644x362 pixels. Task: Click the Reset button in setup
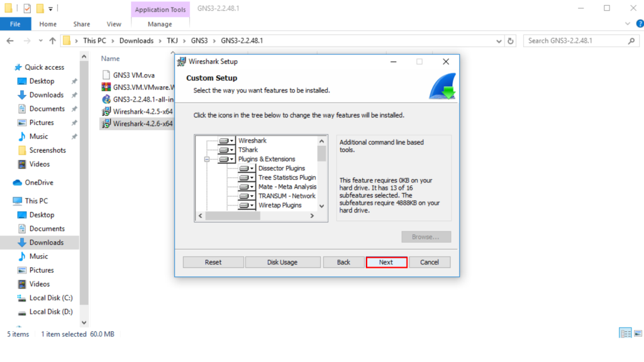213,262
